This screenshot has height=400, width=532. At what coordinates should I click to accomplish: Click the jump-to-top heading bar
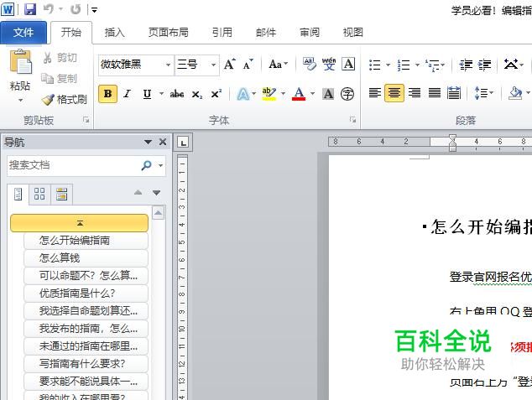tap(80, 223)
